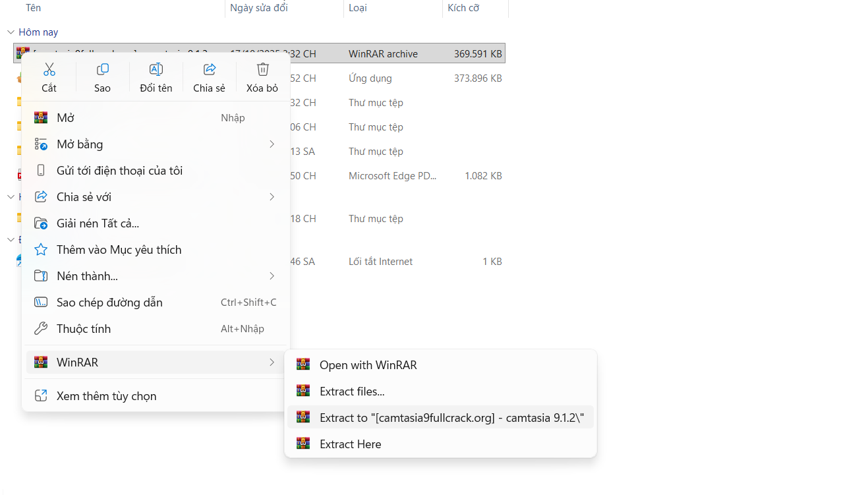The width and height of the screenshot is (868, 495).
Task: Click the Copy (Sao) icon
Action: 102,70
